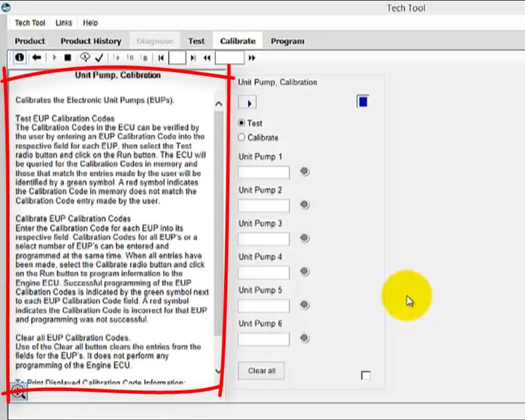This screenshot has height=420, width=525.
Task: Click the eye inspect toolbar icon
Action: tap(85, 58)
